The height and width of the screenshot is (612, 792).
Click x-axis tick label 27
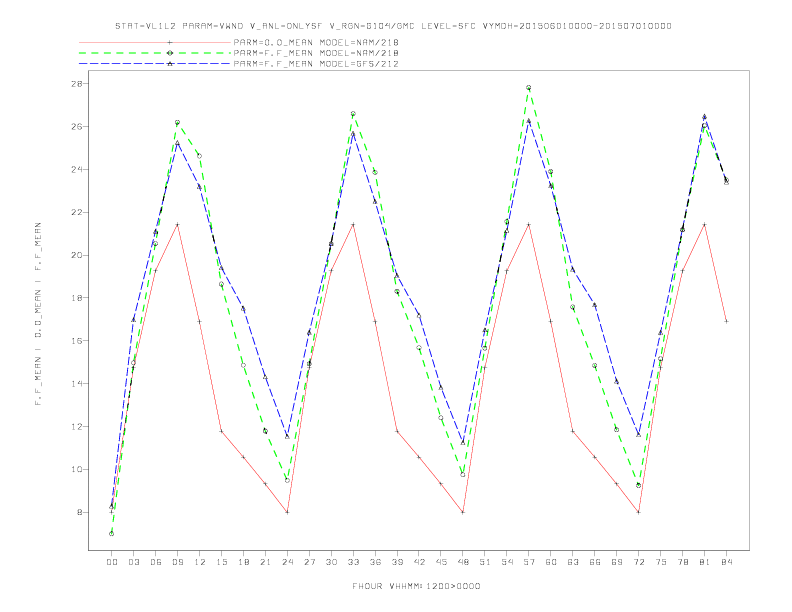tap(309, 562)
